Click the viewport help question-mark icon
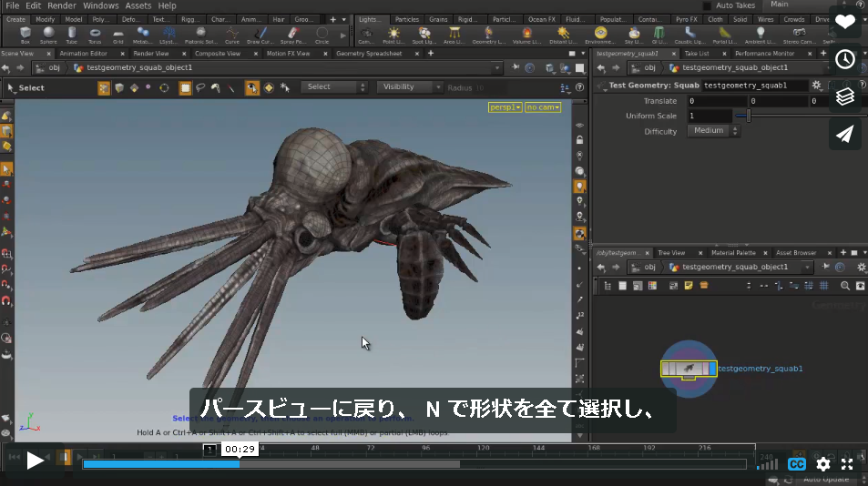868x486 pixels. coord(579,87)
